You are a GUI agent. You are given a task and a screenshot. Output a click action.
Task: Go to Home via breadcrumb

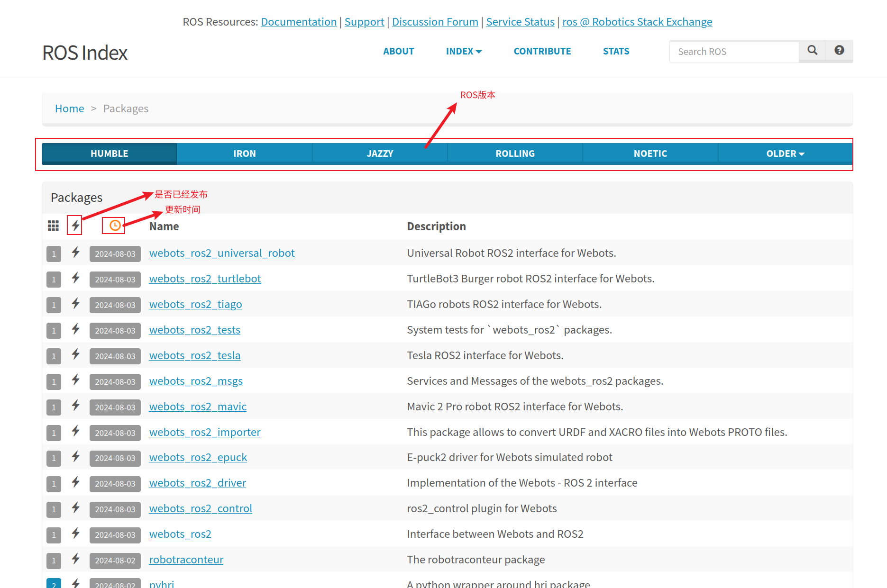pos(70,109)
